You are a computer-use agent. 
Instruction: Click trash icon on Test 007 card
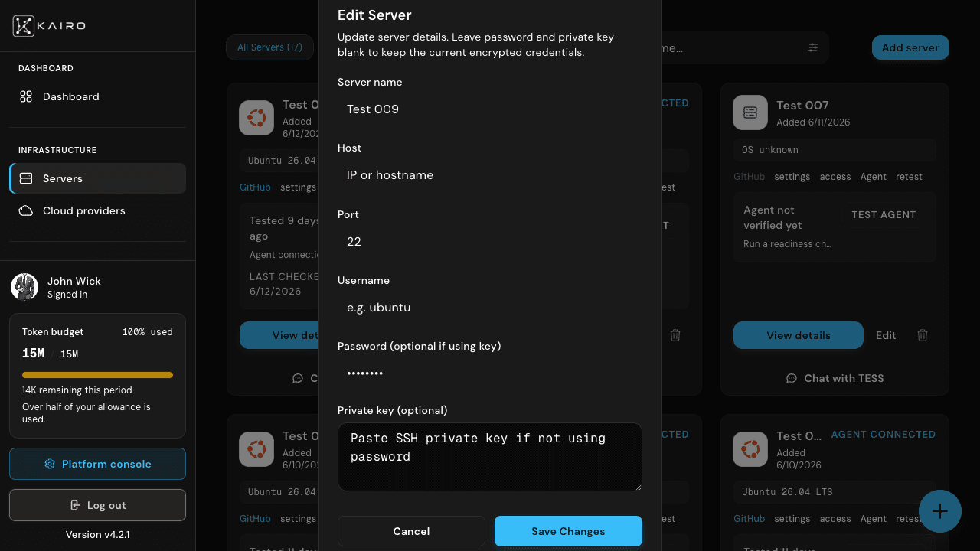pos(923,335)
